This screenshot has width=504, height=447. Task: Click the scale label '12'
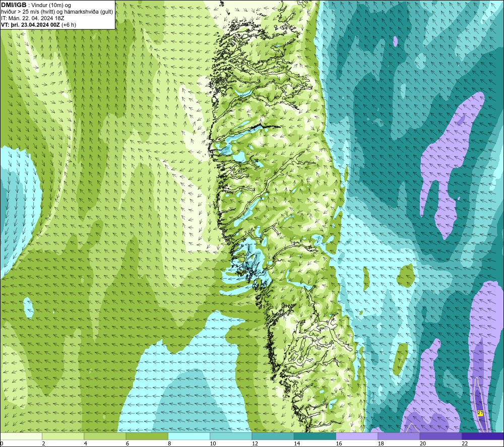pyautogui.click(x=255, y=443)
